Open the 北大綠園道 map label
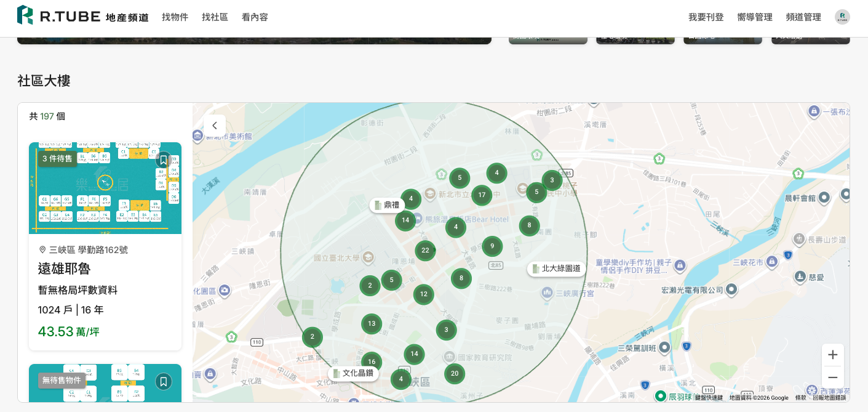The height and width of the screenshot is (412, 868). click(x=556, y=269)
